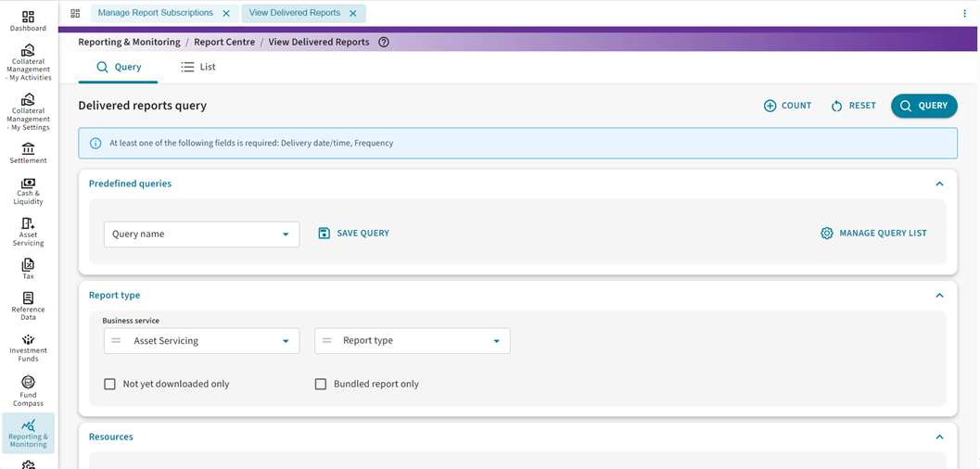
Task: Open Investment Funds module
Action: (28, 346)
